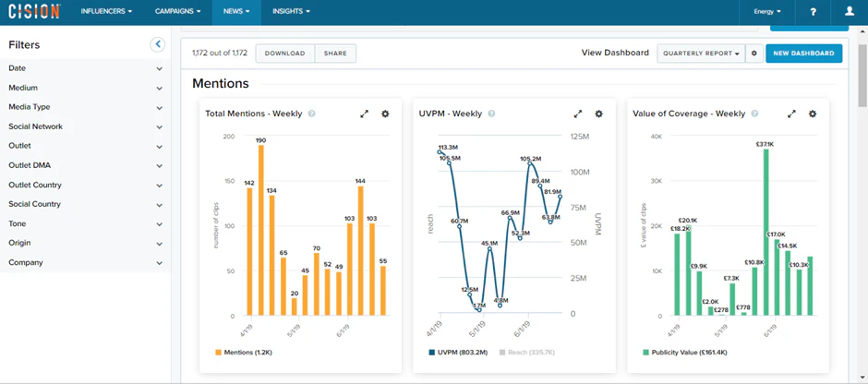Open settings gear for Total Mentions chart
Image resolution: width=868 pixels, height=384 pixels.
tap(385, 114)
